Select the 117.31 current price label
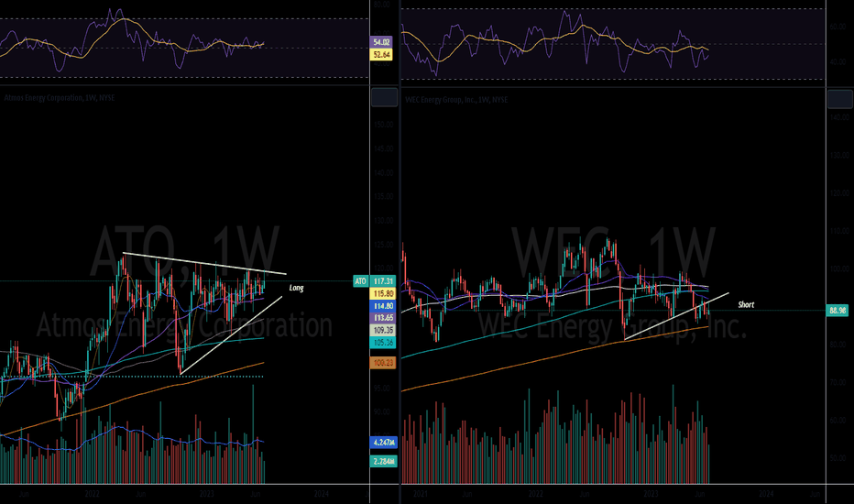854x504 pixels. click(383, 281)
